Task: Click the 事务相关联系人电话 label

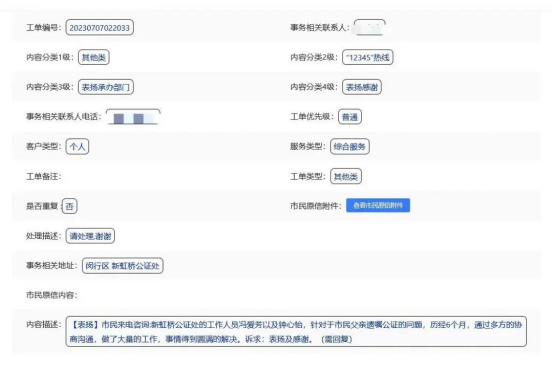Action: click(x=64, y=116)
